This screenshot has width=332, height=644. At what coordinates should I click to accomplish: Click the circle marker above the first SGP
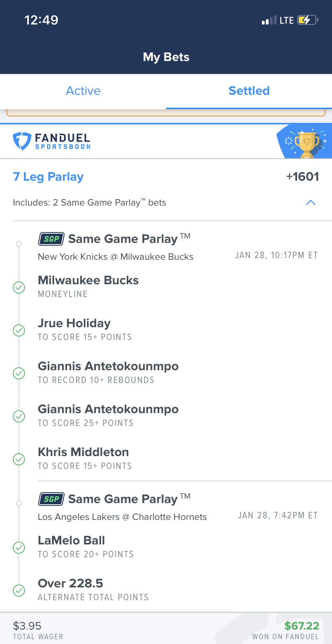[x=18, y=243]
